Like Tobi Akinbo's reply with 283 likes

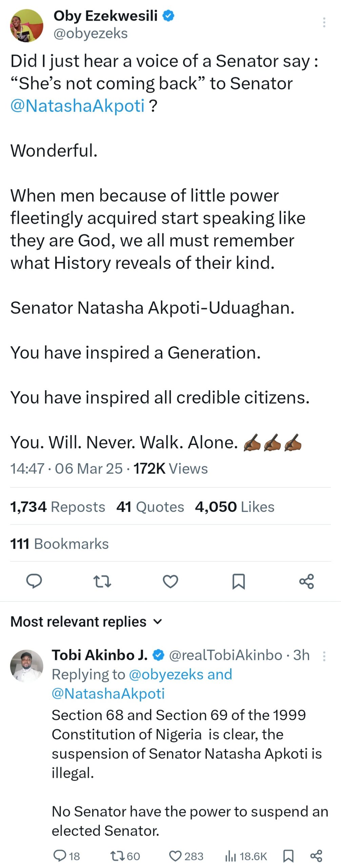pyautogui.click(x=186, y=856)
